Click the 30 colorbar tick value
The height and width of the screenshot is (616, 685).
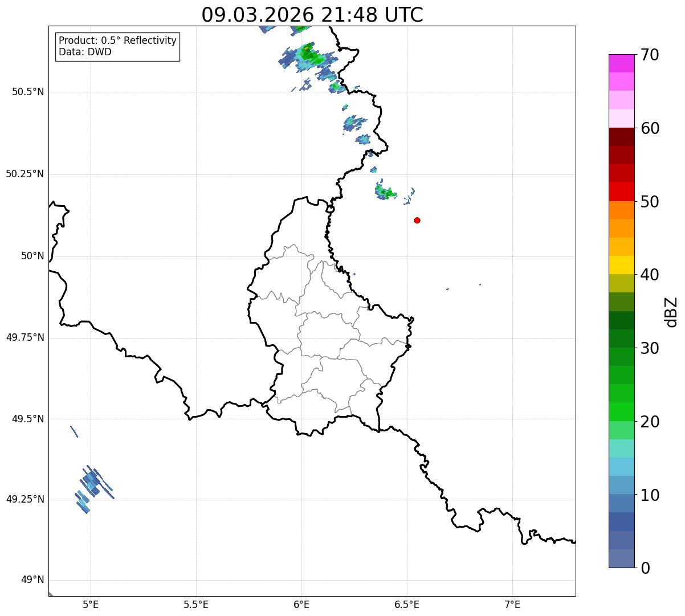click(x=650, y=348)
